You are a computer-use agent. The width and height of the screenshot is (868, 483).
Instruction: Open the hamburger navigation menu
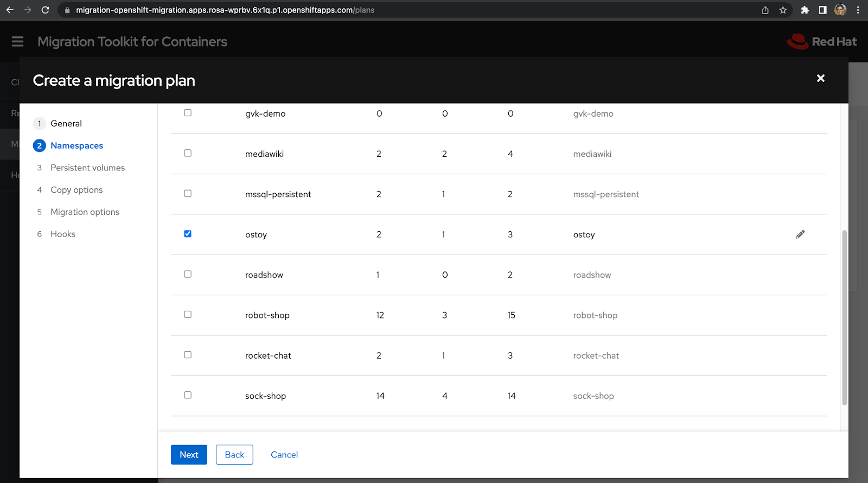(x=17, y=42)
